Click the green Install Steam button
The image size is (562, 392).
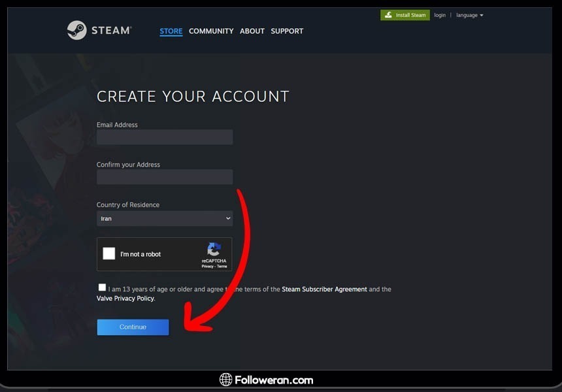coord(405,15)
